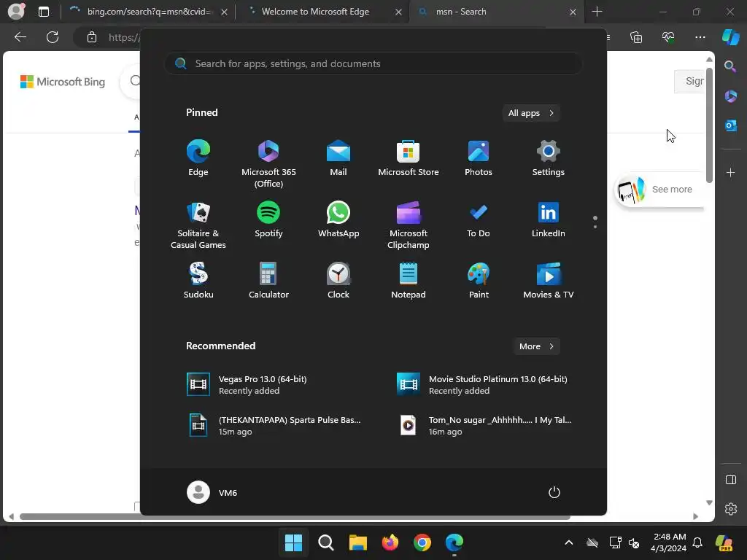
Task: Open Browser essentials heart icon
Action: pyautogui.click(x=668, y=36)
